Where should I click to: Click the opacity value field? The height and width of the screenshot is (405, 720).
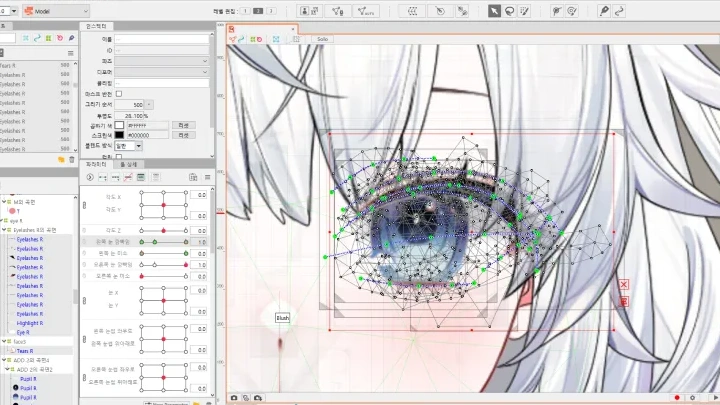pyautogui.click(x=131, y=116)
